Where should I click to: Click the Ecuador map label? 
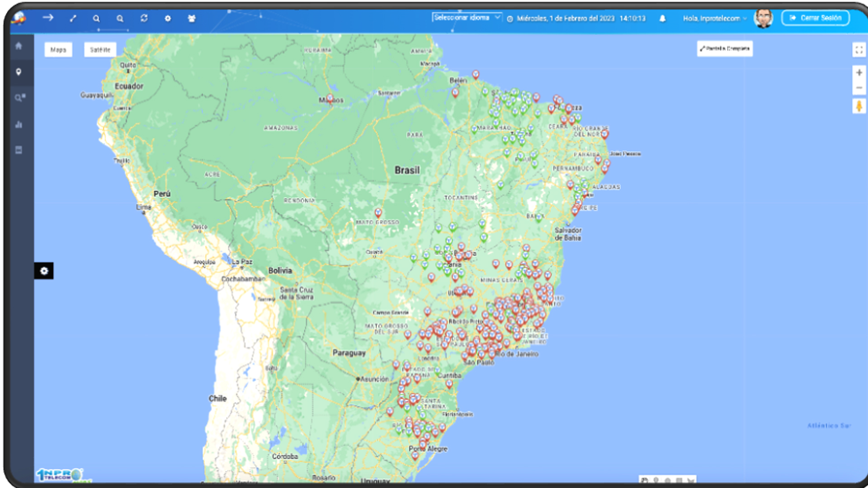click(x=129, y=86)
